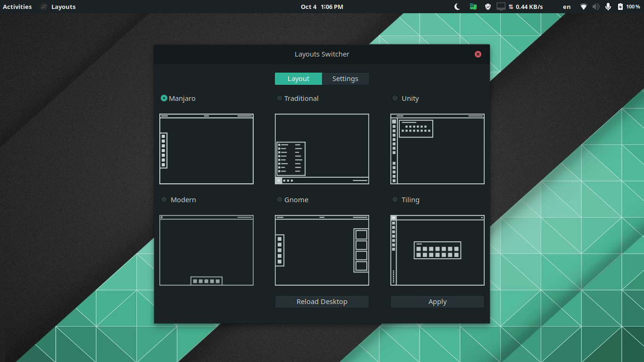Click the night light moon icon
Image resolution: width=644 pixels, height=362 pixels.
[x=457, y=7]
